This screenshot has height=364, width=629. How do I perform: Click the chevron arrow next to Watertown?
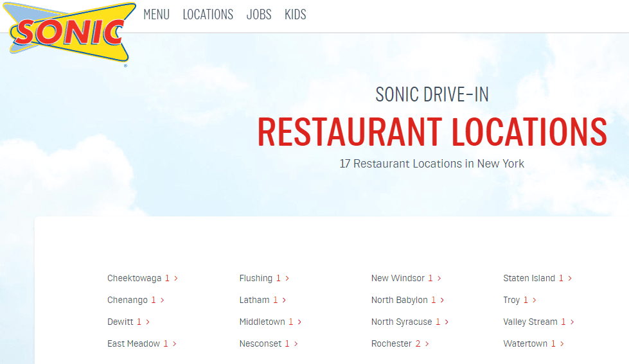tap(562, 343)
